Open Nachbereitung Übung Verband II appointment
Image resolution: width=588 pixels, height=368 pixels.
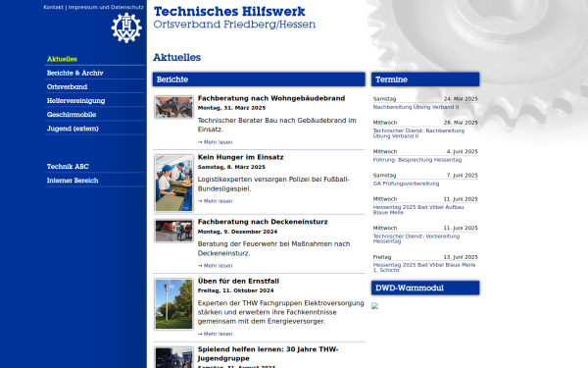coord(416,107)
